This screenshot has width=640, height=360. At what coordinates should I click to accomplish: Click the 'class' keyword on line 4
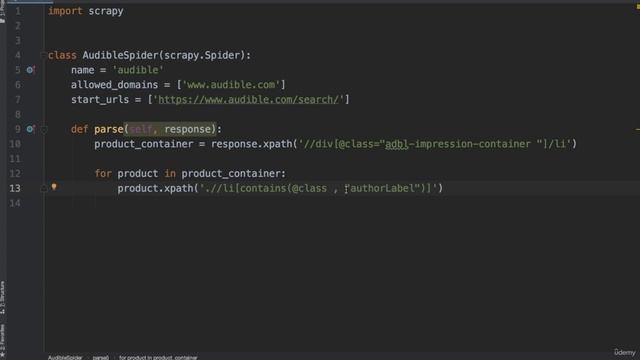point(62,55)
